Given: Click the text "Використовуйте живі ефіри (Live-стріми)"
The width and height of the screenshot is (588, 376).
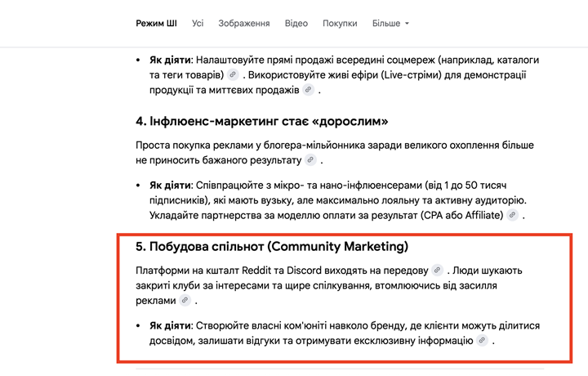Looking at the screenshot, I should point(345,75).
